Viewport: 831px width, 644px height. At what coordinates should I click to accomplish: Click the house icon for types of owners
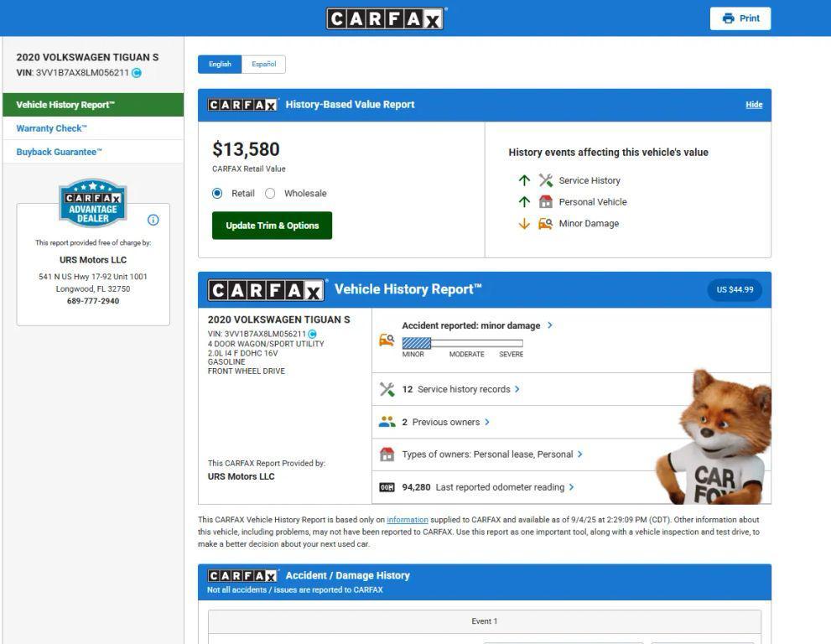387,454
